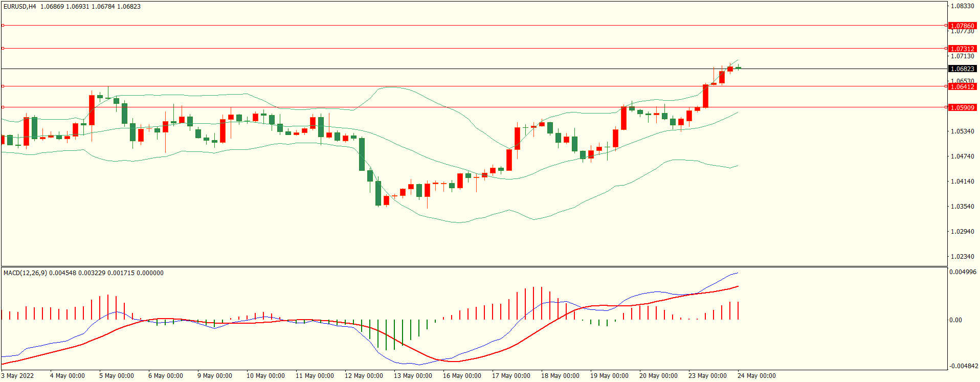Click the MACD(12,26,9) indicator label

pyautogui.click(x=25, y=273)
